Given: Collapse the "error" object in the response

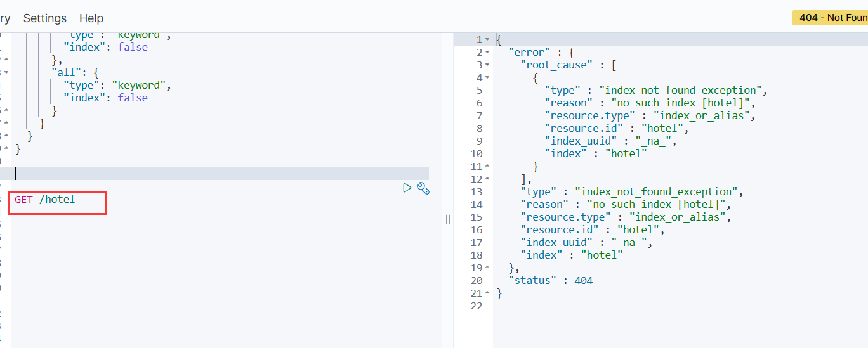Looking at the screenshot, I should [x=487, y=53].
